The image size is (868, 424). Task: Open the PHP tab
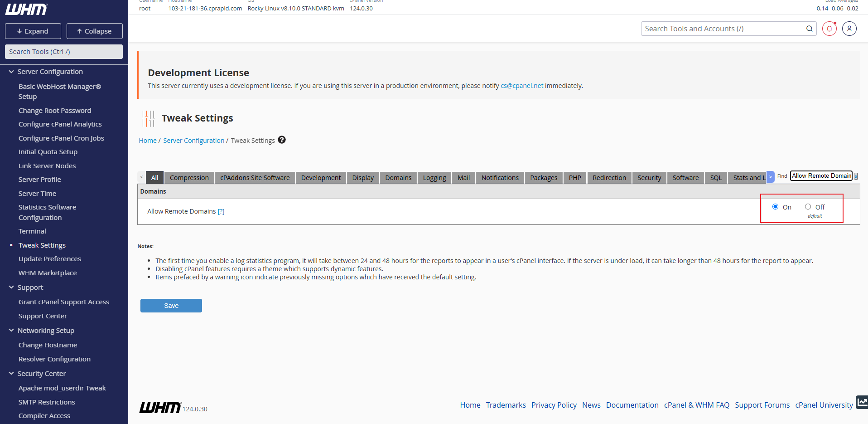tap(575, 178)
